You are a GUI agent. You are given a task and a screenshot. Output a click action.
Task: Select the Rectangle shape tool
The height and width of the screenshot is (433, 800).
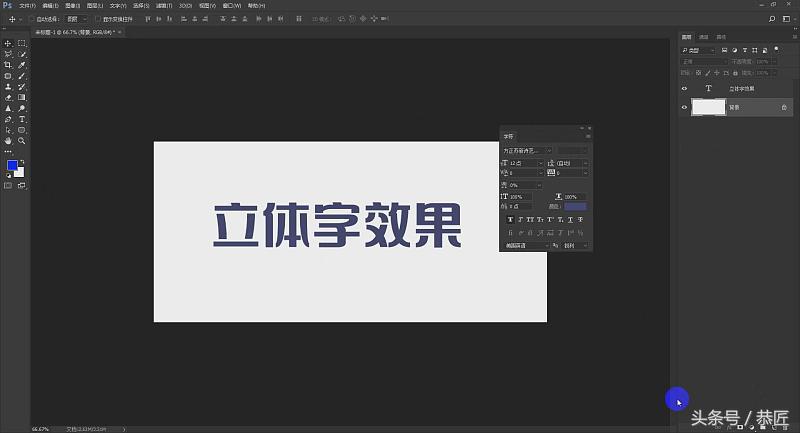22,130
